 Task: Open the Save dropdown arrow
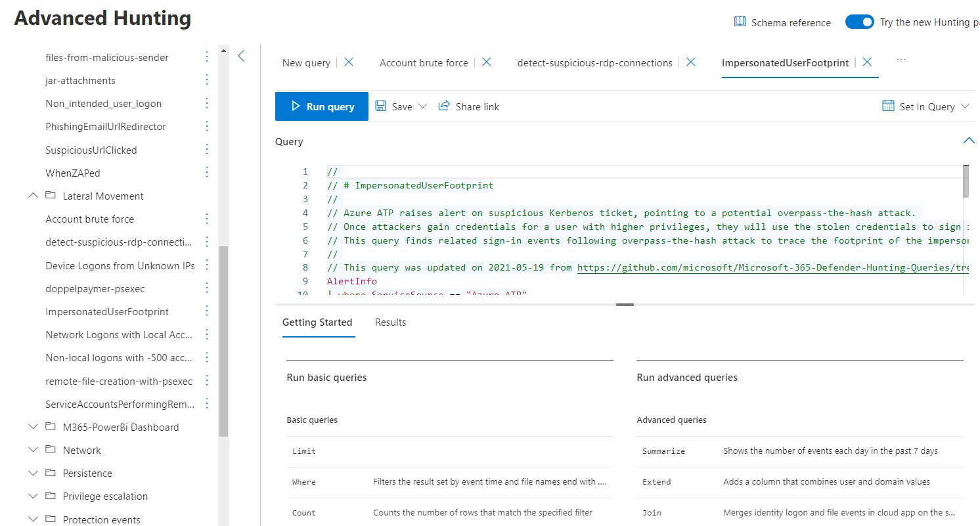click(x=422, y=106)
